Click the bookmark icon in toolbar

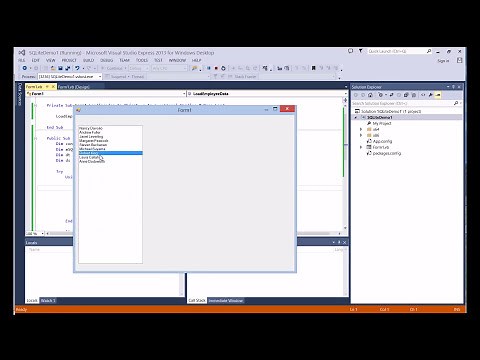pos(313,68)
